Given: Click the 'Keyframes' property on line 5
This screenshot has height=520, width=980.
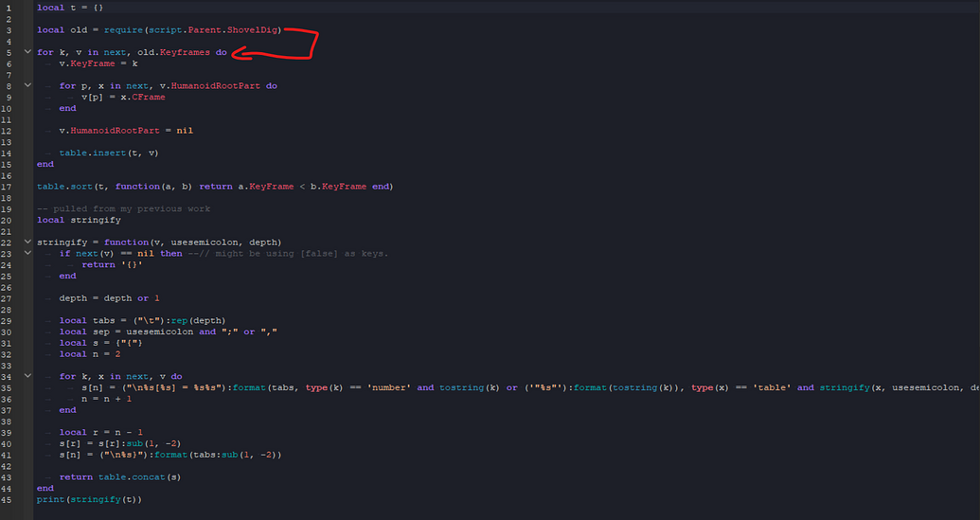Looking at the screenshot, I should tap(185, 52).
